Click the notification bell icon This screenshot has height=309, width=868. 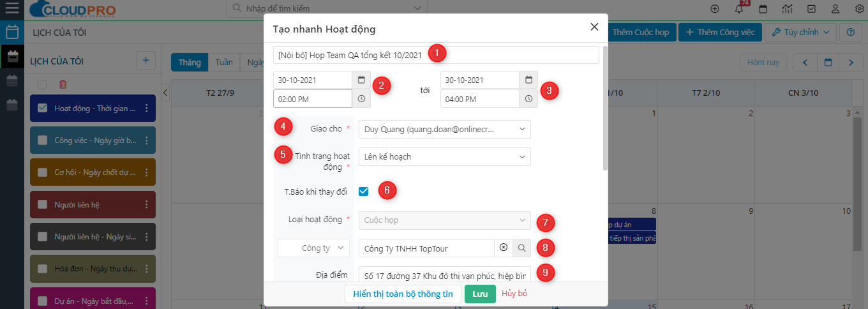739,9
